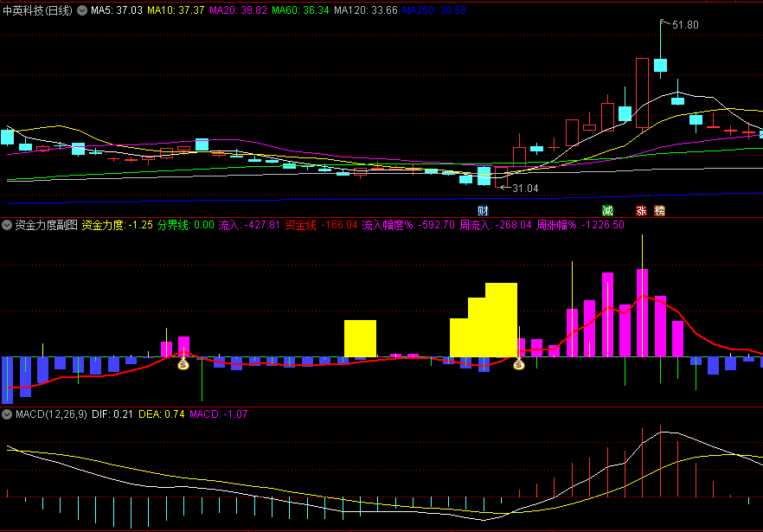Image resolution: width=763 pixels, height=532 pixels.
Task: Click the 榜 event marker icon
Action: 659,211
